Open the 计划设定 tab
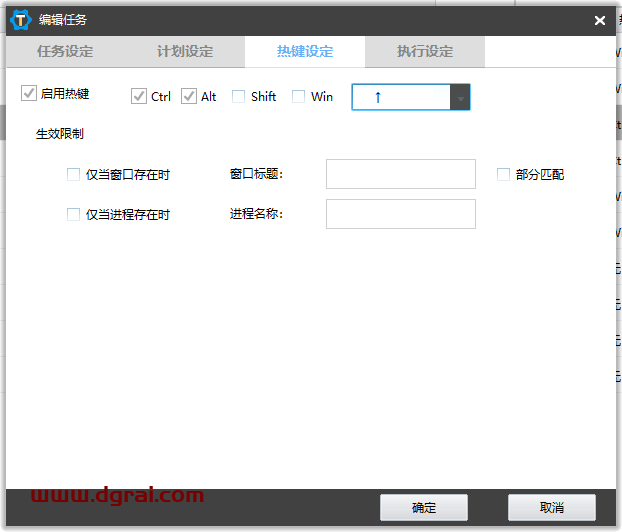 pyautogui.click(x=185, y=52)
